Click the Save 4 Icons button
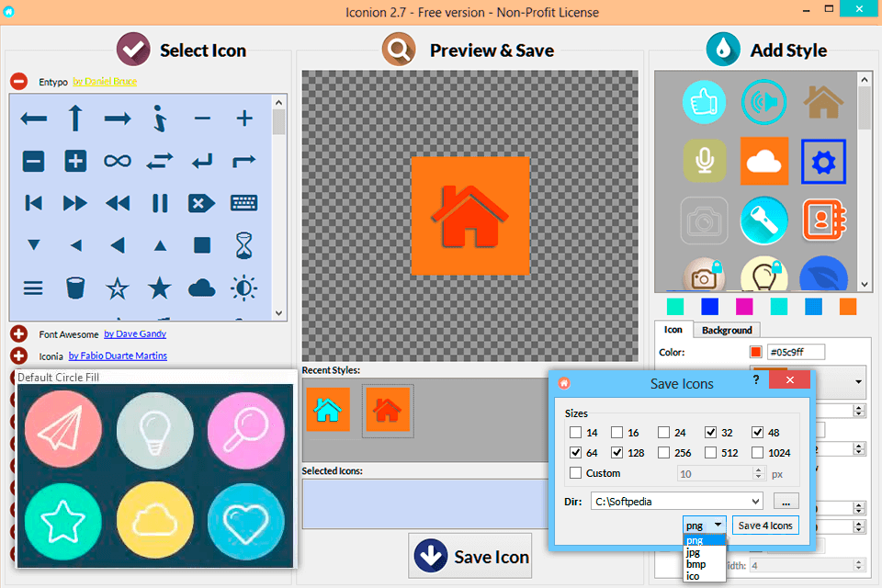This screenshot has height=588, width=882. coord(765,526)
